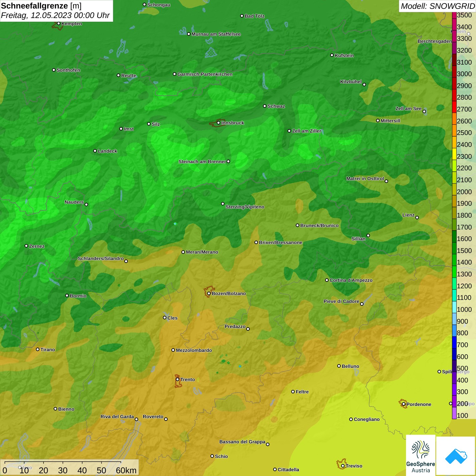Screen dimensions: 476x476
Task: Click the Feltre location dot
Action: click(x=293, y=391)
